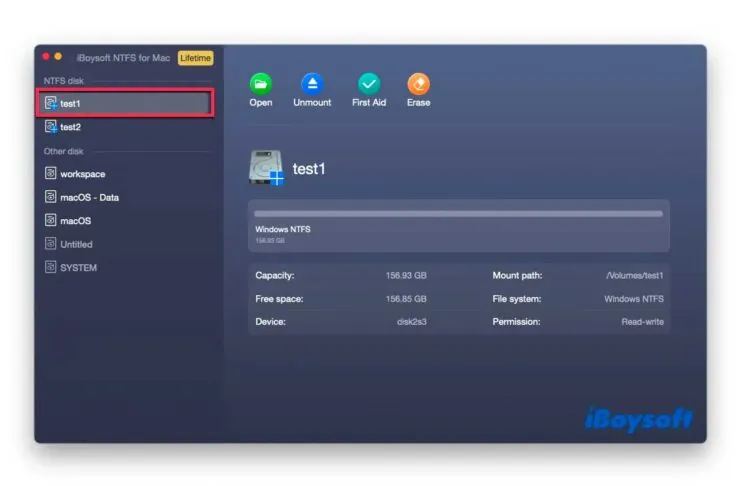Click the Capacity value 156.93 GB
Screen dimensions: 741x486
(x=406, y=275)
